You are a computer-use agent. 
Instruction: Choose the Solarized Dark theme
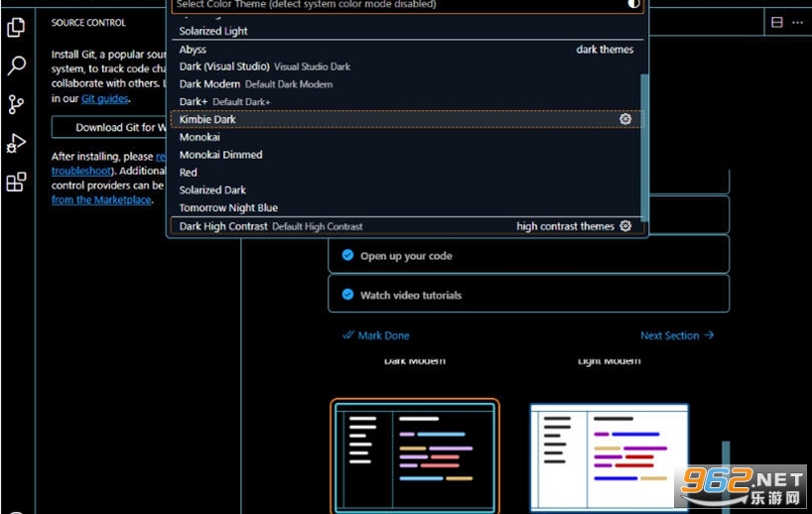coord(406,190)
